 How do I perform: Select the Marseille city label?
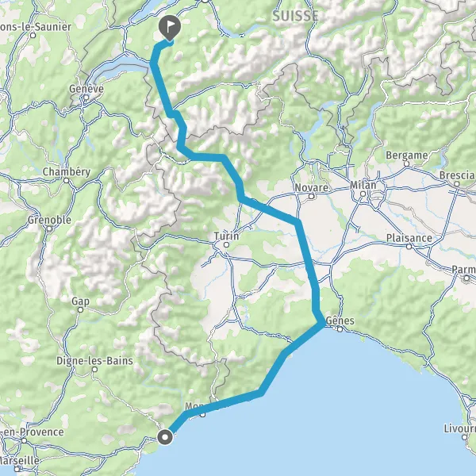19,460
